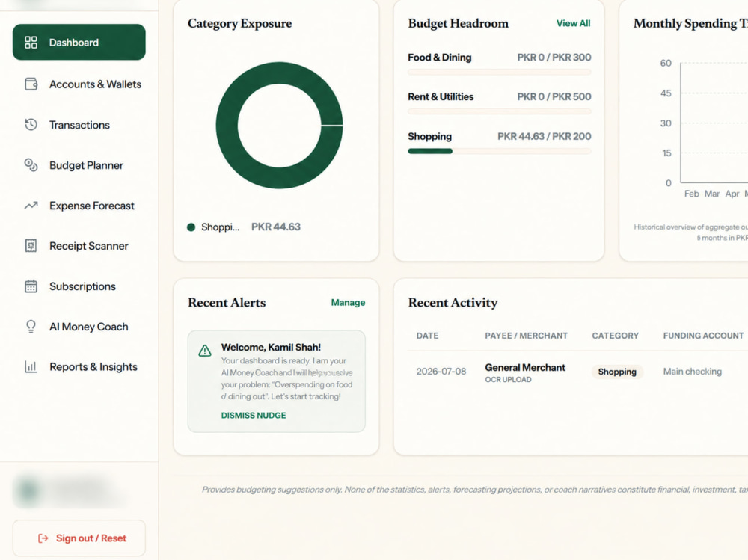The height and width of the screenshot is (560, 748).
Task: Click the blurred user profile area
Action: (x=70, y=490)
